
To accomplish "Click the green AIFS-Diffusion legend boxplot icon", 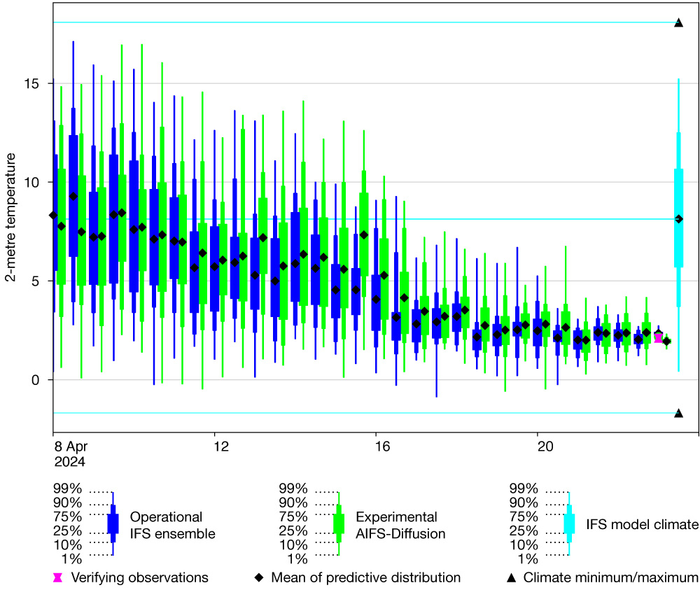I will click(339, 524).
